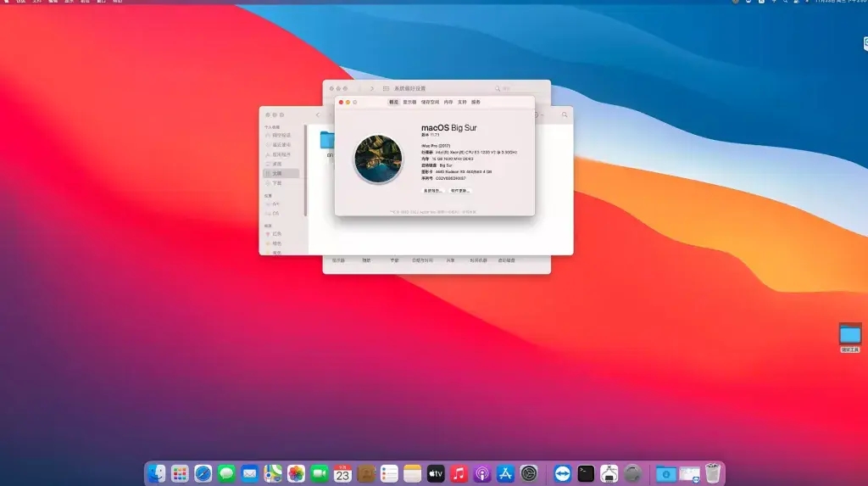
Task: Open Mail app in the Dock
Action: (250, 474)
